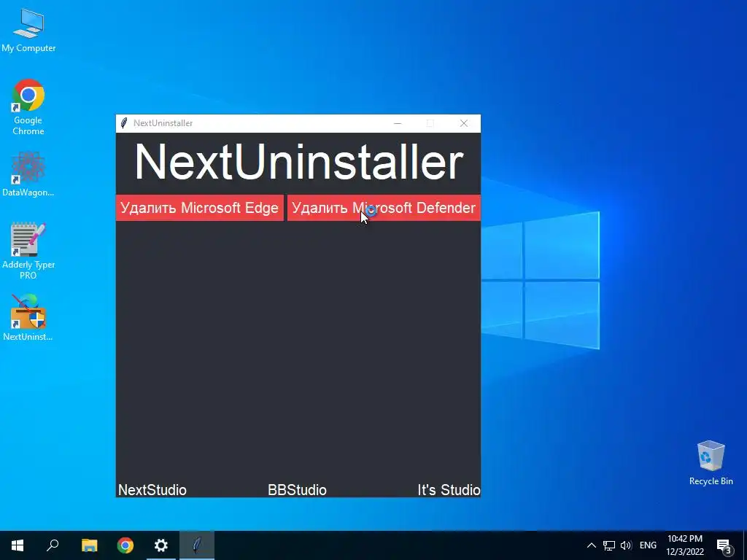Viewport: 747px width, 560px height.
Task: Open the taskbar search
Action: click(x=53, y=545)
